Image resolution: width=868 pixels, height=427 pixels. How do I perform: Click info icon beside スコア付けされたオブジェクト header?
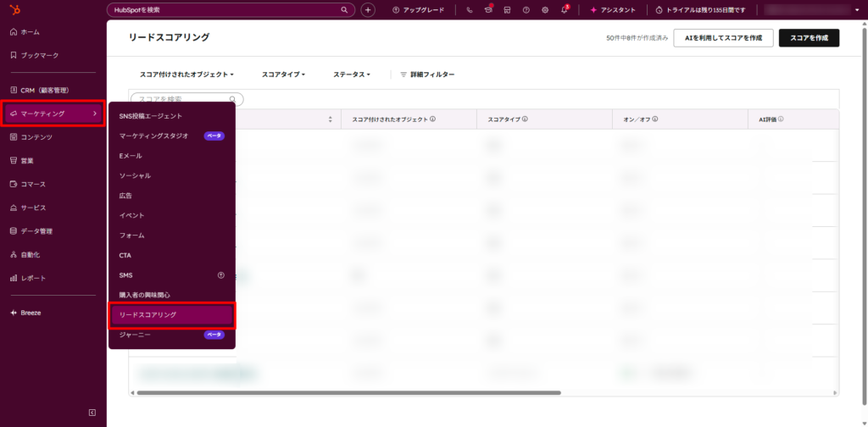[x=433, y=119]
